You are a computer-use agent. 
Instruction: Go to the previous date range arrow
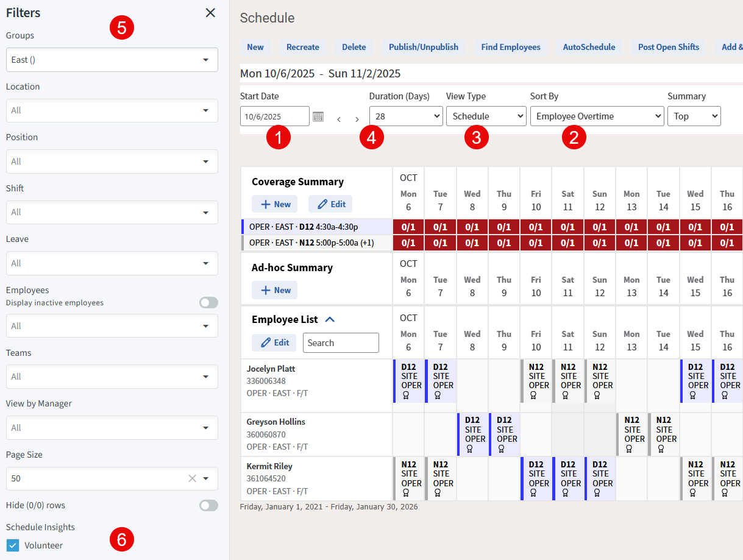click(339, 119)
